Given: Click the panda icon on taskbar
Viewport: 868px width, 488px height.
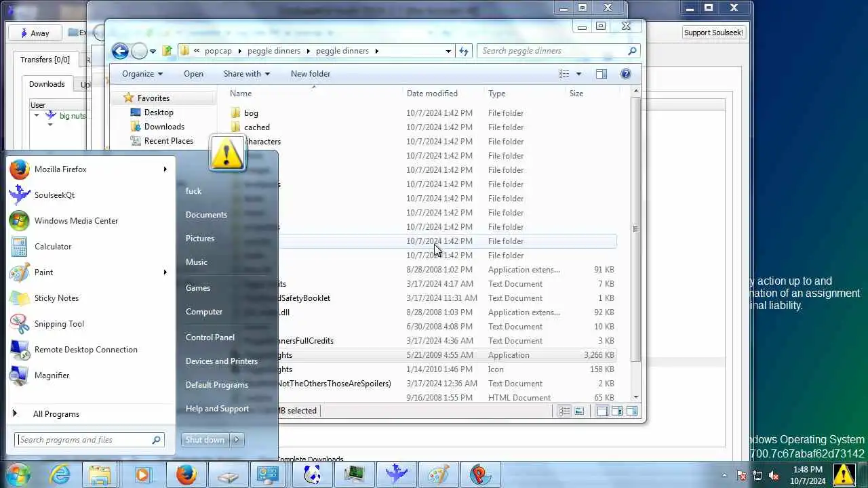Looking at the screenshot, I should 313,474.
